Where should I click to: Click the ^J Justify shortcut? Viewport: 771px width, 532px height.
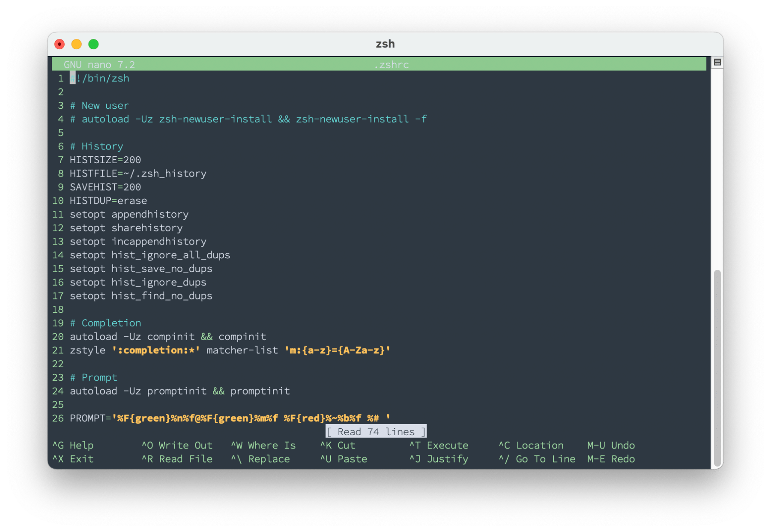coord(439,459)
